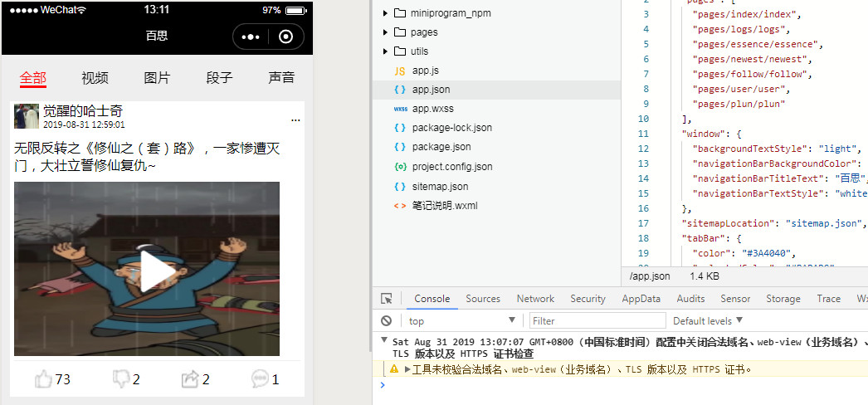Screen dimensions: 868x405
Task: Switch to the Security devtools tab
Action: coord(588,299)
